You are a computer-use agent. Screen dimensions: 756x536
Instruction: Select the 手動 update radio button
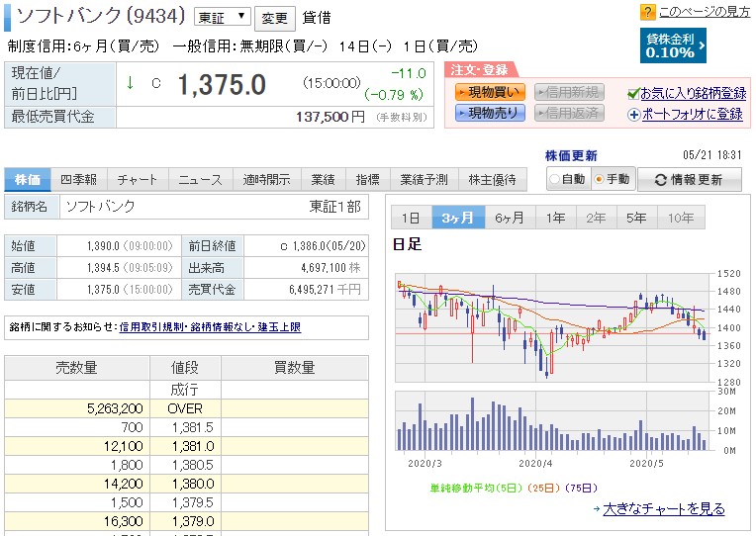[x=599, y=179]
